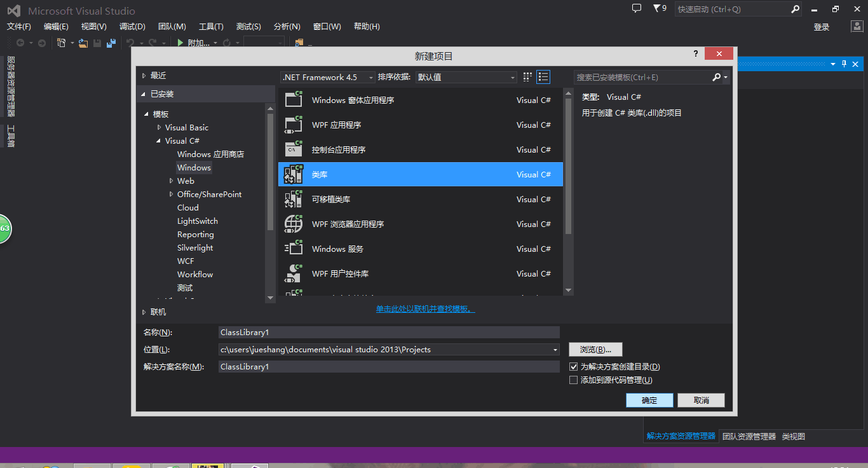Viewport: 868px width, 468px height.
Task: Click the green start arrow 附加
Action: (x=180, y=43)
